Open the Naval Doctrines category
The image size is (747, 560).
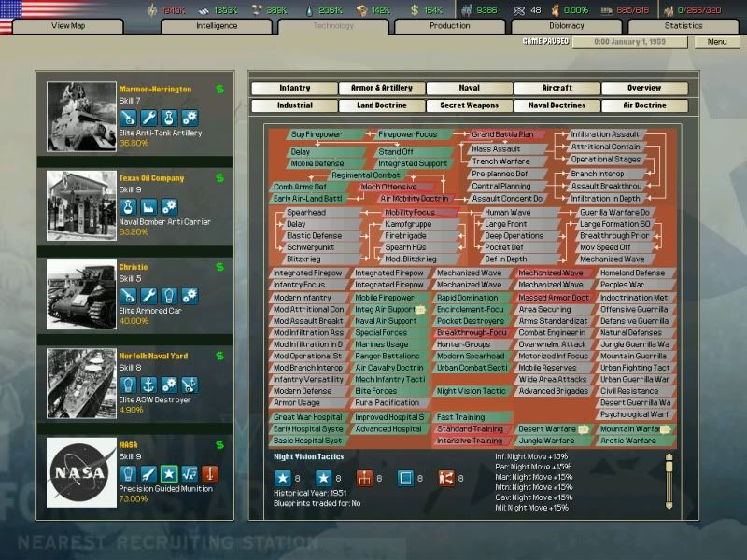pyautogui.click(x=557, y=105)
